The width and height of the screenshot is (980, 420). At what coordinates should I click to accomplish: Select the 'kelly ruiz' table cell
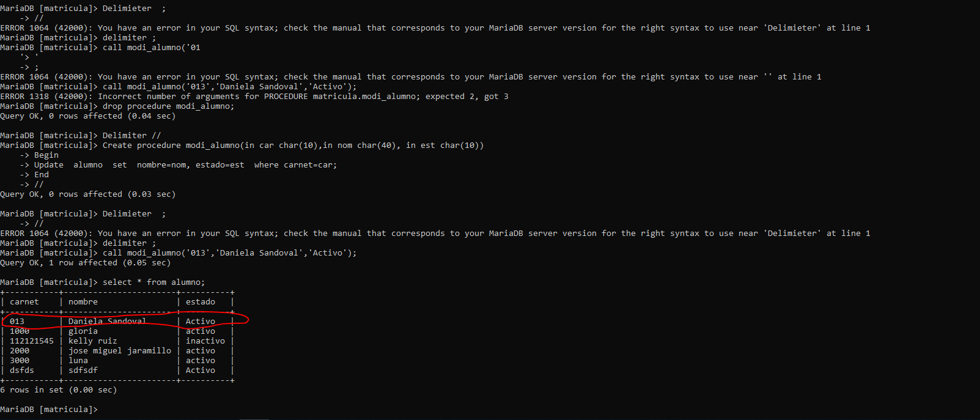pos(92,341)
